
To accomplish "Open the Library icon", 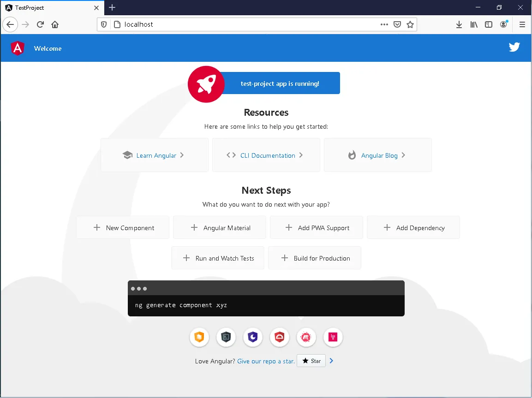I will coord(474,24).
